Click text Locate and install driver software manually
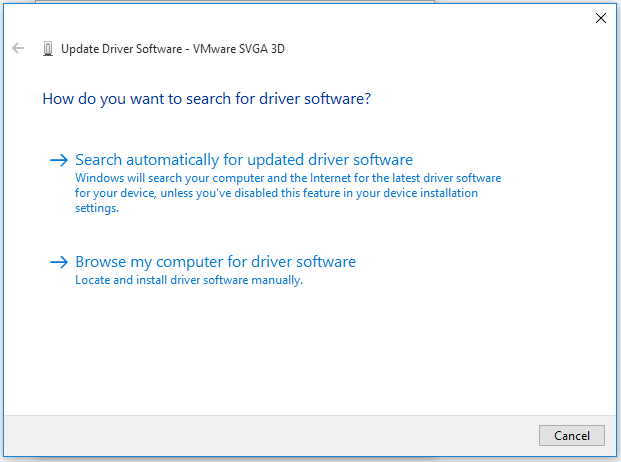Image resolution: width=621 pixels, height=462 pixels. tap(189, 280)
